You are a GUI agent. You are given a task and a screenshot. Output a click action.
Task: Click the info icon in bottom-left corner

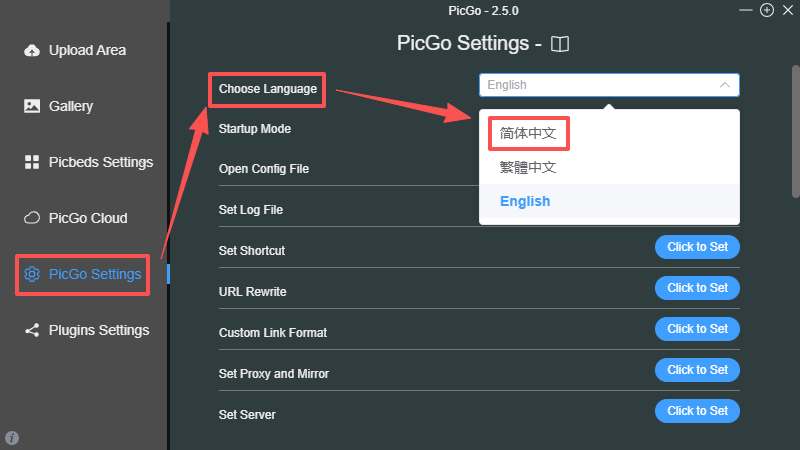12,438
